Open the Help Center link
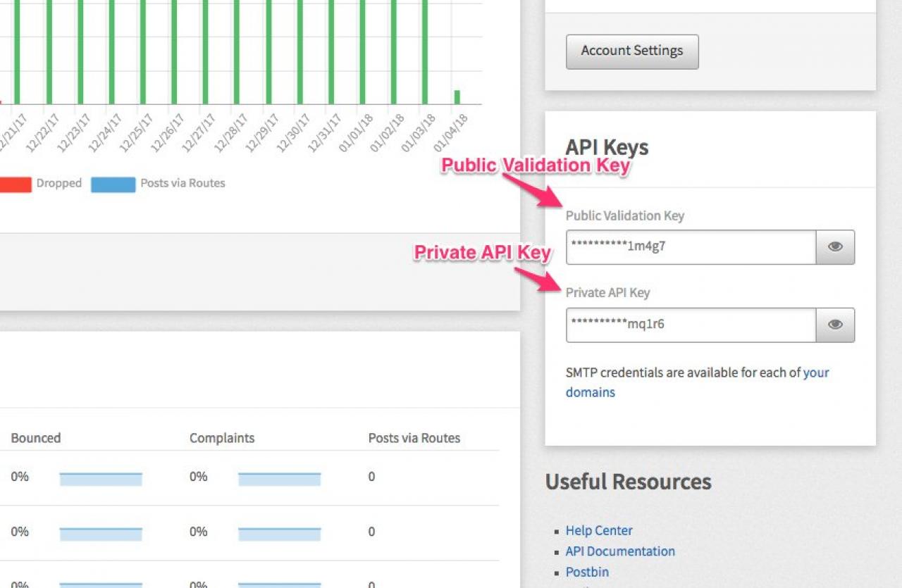902x588 pixels. (599, 530)
